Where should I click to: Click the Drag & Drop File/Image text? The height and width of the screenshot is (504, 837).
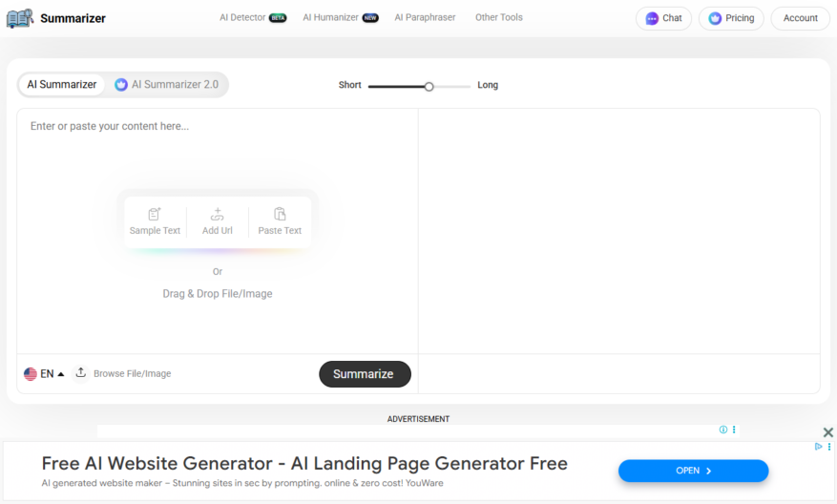(218, 294)
